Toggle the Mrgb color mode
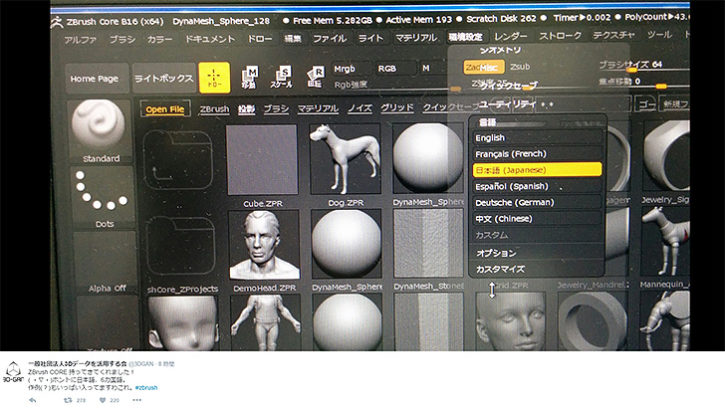The width and height of the screenshot is (725, 408). coord(350,68)
